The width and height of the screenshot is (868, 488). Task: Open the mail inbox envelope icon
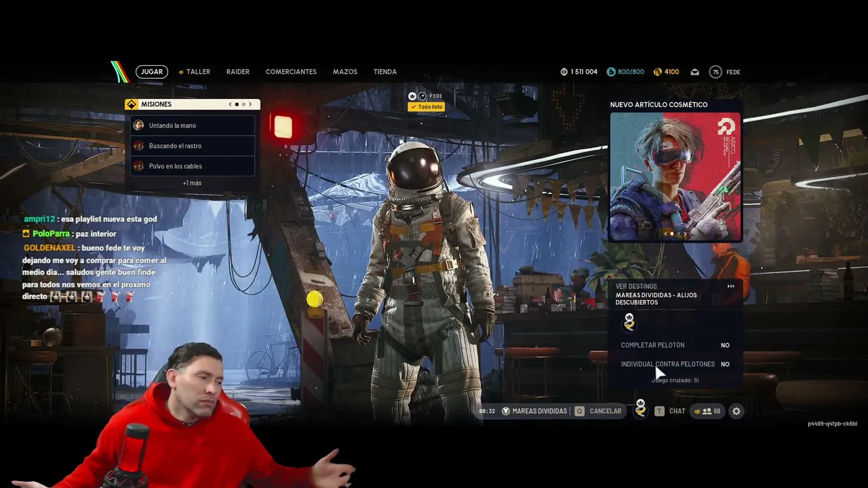(x=695, y=72)
